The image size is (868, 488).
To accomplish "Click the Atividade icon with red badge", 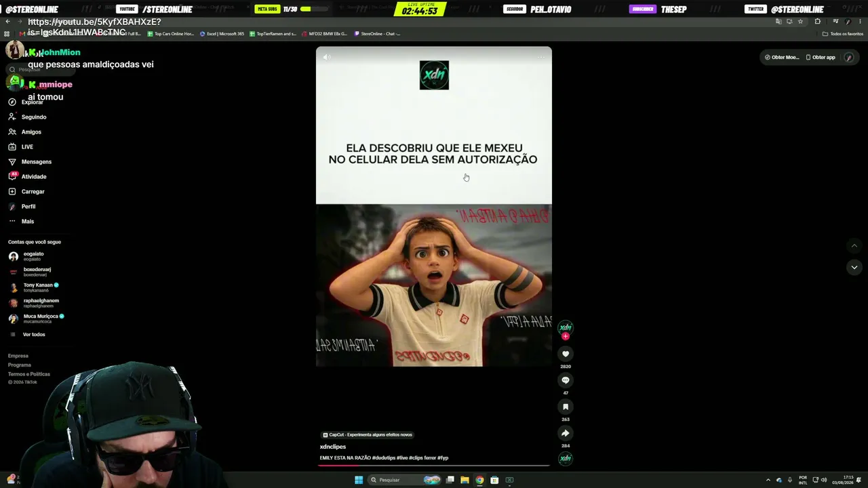I will point(12,176).
